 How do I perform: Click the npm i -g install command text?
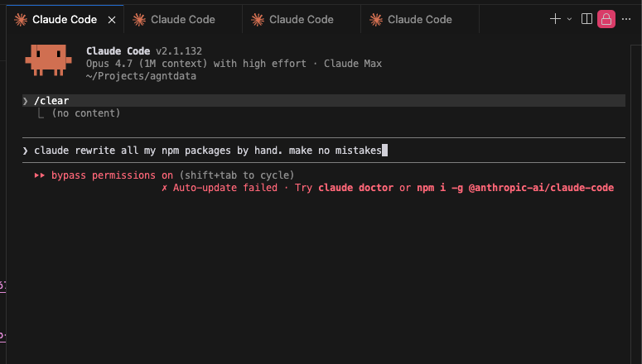(x=515, y=188)
